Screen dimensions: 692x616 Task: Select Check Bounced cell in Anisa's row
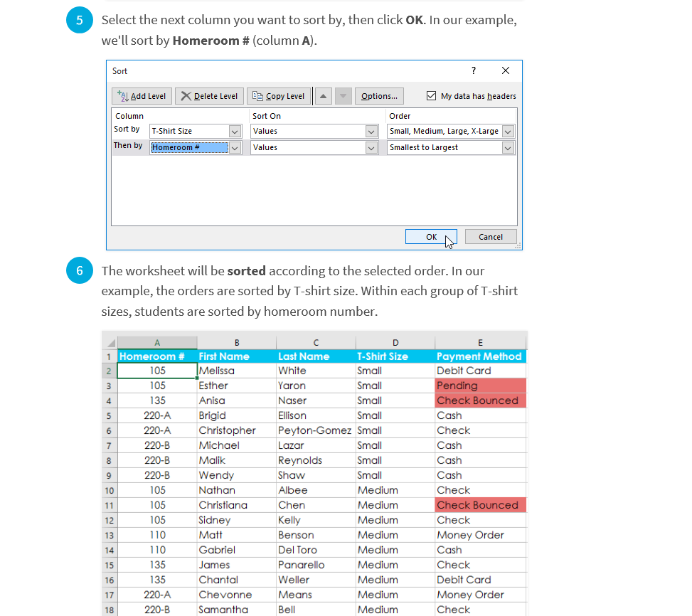tap(481, 400)
